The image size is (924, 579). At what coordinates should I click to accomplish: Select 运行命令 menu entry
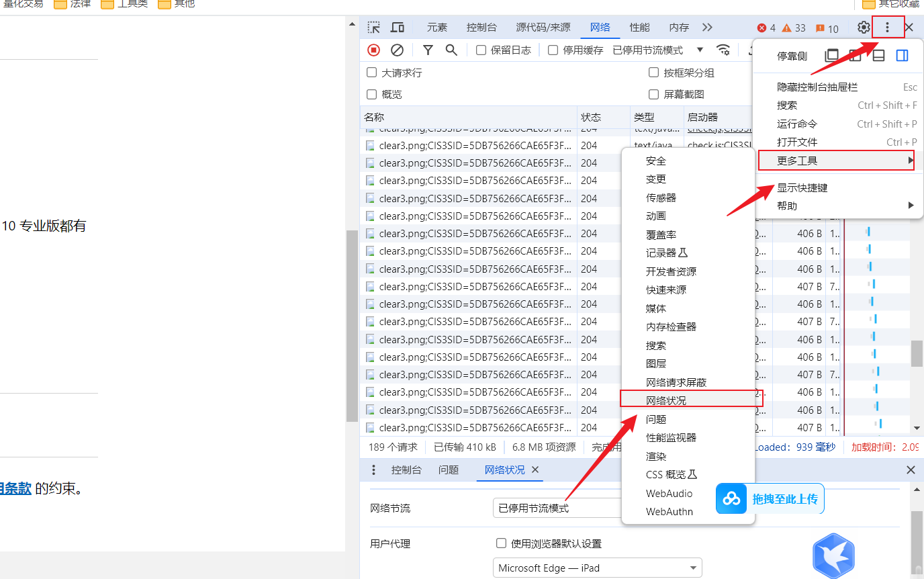pos(838,124)
